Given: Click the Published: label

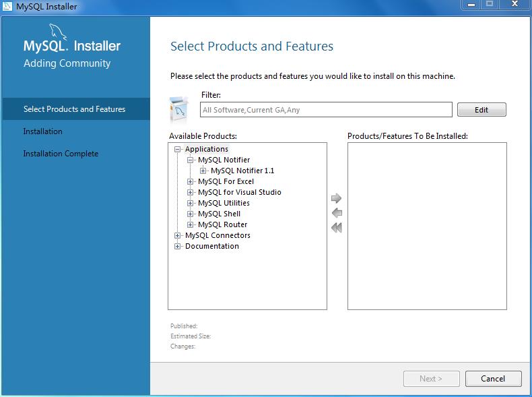Looking at the screenshot, I should [x=184, y=326].
